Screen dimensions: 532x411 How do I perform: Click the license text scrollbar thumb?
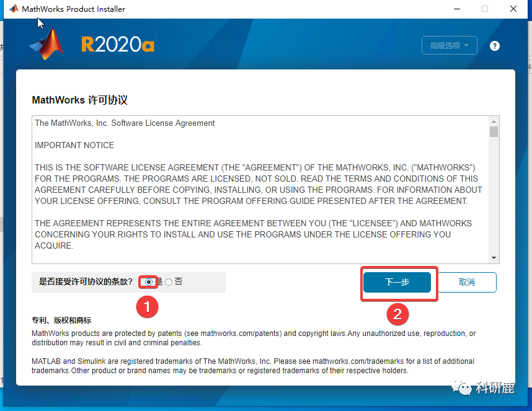494,131
